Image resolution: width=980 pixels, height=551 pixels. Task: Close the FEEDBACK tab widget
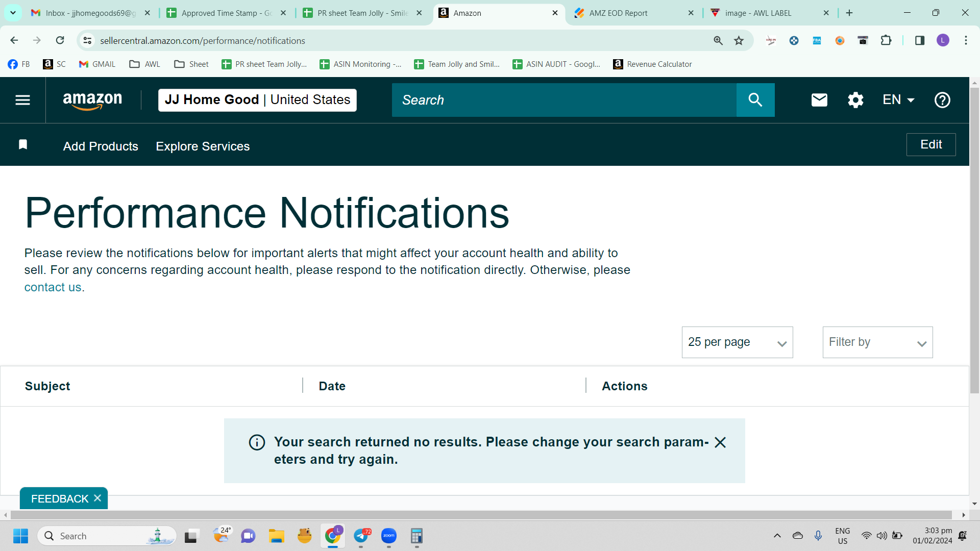point(97,498)
